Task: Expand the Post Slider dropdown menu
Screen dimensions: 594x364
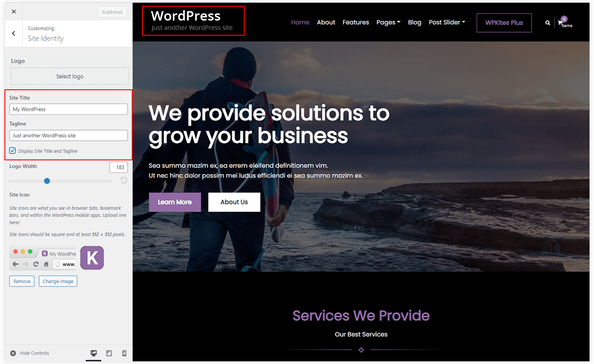Action: point(447,22)
